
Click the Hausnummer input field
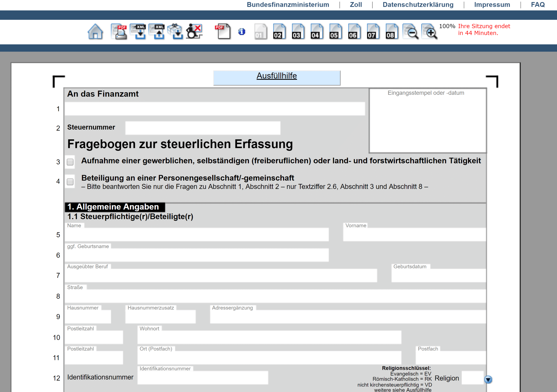pos(88,317)
